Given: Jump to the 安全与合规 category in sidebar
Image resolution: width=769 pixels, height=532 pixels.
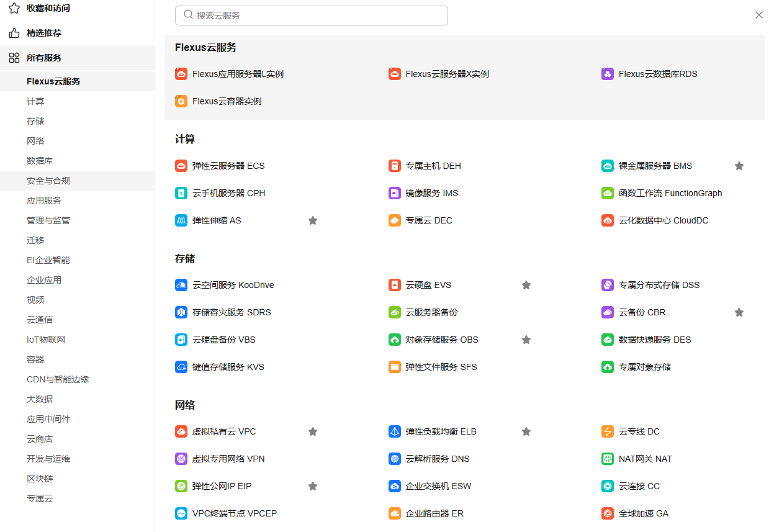Looking at the screenshot, I should (x=77, y=181).
